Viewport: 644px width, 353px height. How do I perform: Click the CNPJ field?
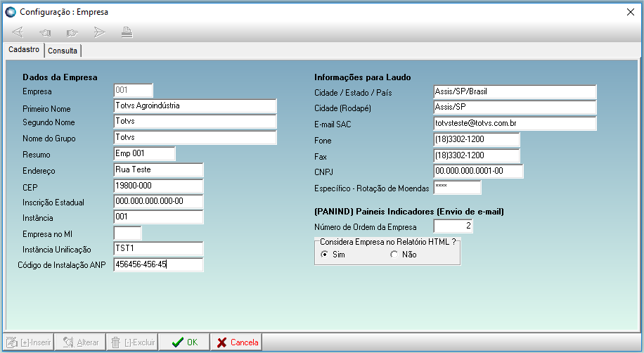(x=478, y=172)
